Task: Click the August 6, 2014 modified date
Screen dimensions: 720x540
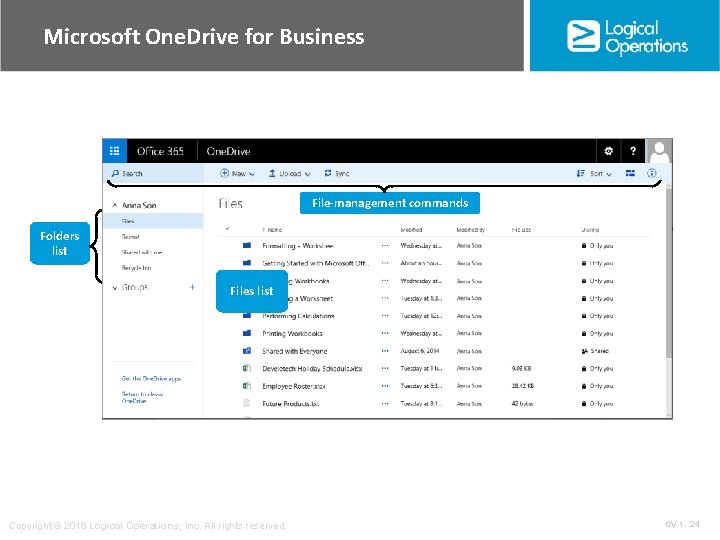Action: click(x=420, y=351)
